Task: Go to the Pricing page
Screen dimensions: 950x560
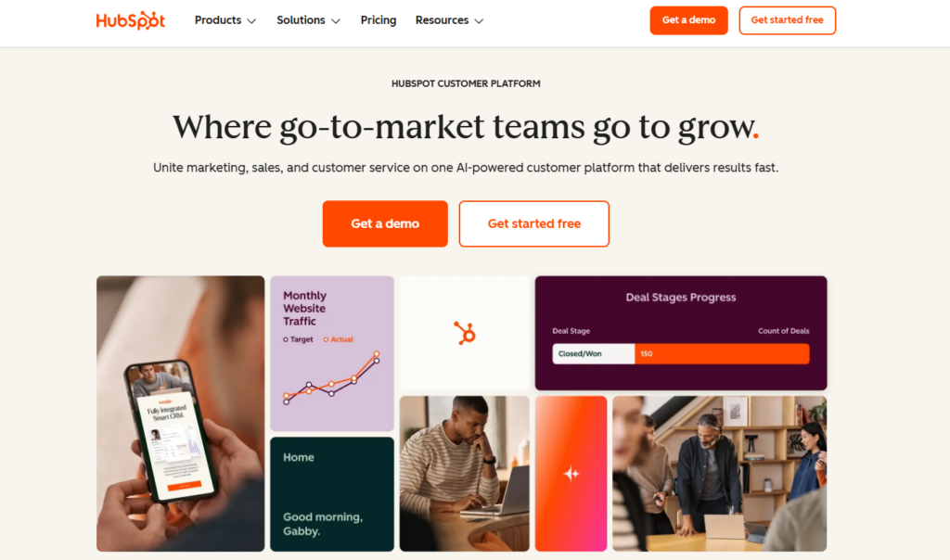Action: 379,20
